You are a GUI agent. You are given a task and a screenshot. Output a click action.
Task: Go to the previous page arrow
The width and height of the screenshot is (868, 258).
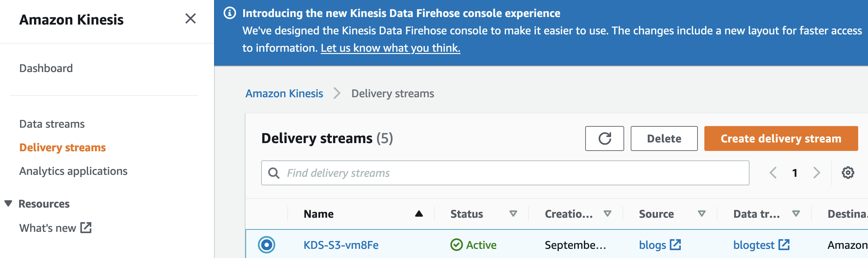tap(773, 173)
